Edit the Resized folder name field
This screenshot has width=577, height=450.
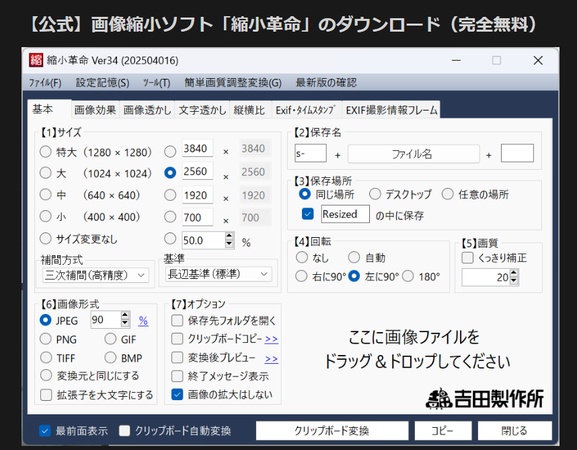click(x=345, y=214)
